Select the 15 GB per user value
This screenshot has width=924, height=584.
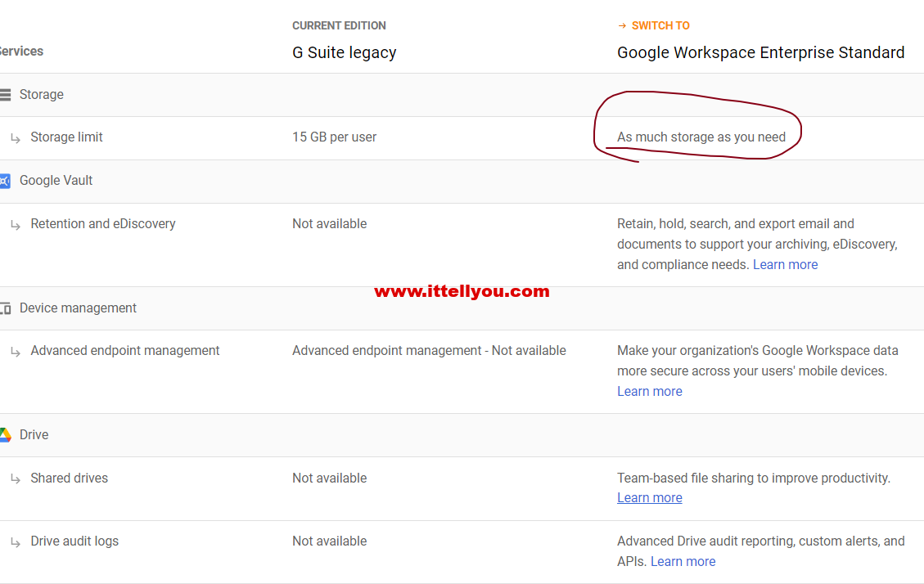[x=334, y=137]
